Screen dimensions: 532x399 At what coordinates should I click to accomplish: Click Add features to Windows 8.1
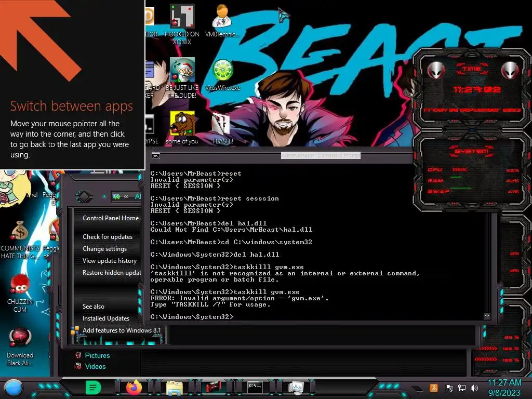point(122,330)
